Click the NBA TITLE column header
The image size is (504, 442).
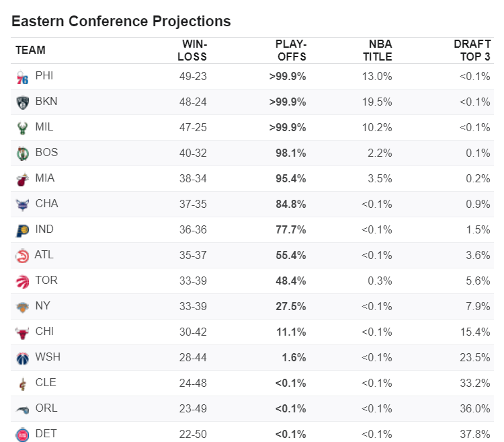pos(378,50)
